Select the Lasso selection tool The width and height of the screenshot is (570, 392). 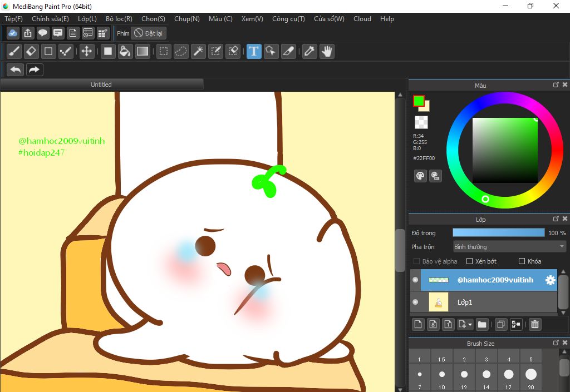pos(181,51)
